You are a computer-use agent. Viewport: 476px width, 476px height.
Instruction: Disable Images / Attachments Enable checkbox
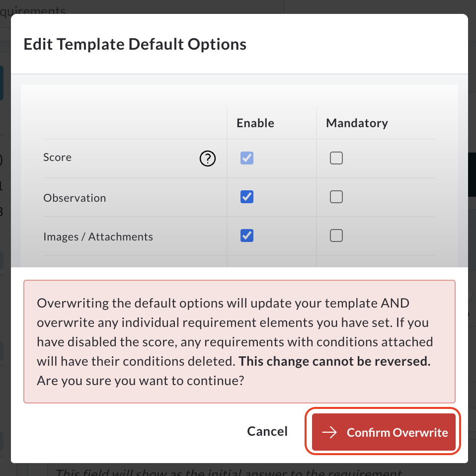(247, 236)
